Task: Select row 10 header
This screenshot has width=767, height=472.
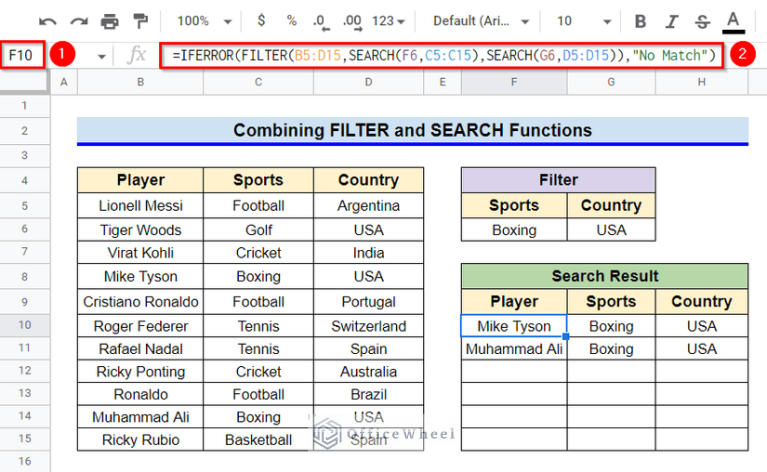Action: [24, 325]
